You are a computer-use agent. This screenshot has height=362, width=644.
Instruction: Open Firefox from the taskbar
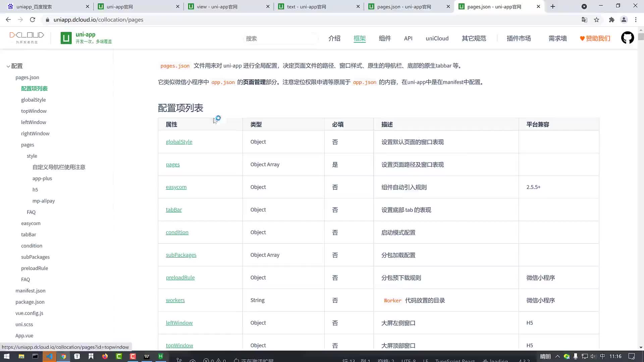pyautogui.click(x=105, y=356)
